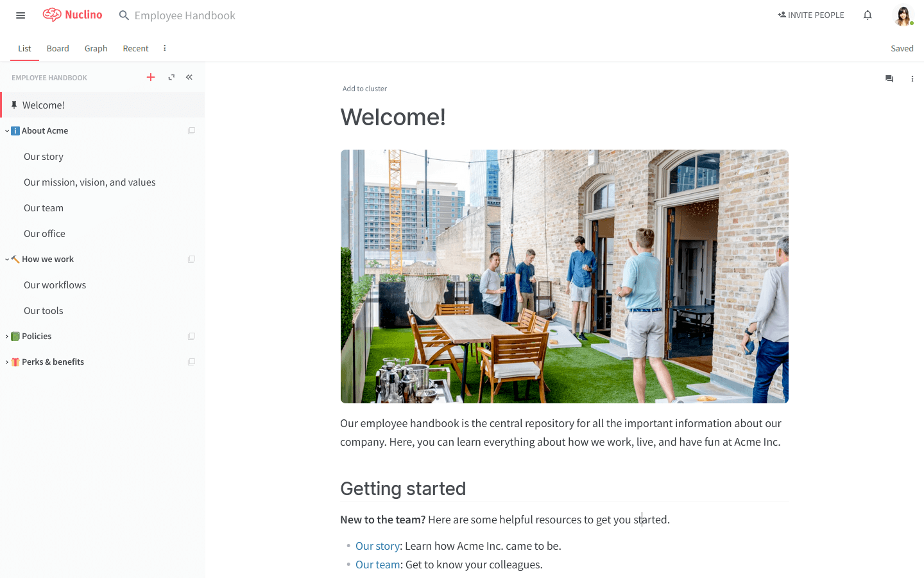Add a new item with the plus icon
The image size is (924, 578).
151,77
